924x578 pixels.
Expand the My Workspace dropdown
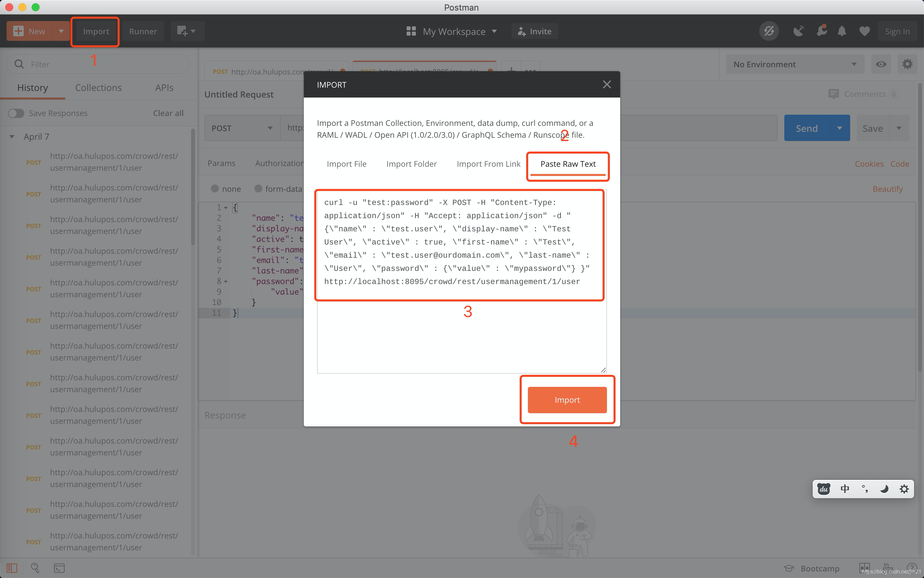(x=494, y=31)
